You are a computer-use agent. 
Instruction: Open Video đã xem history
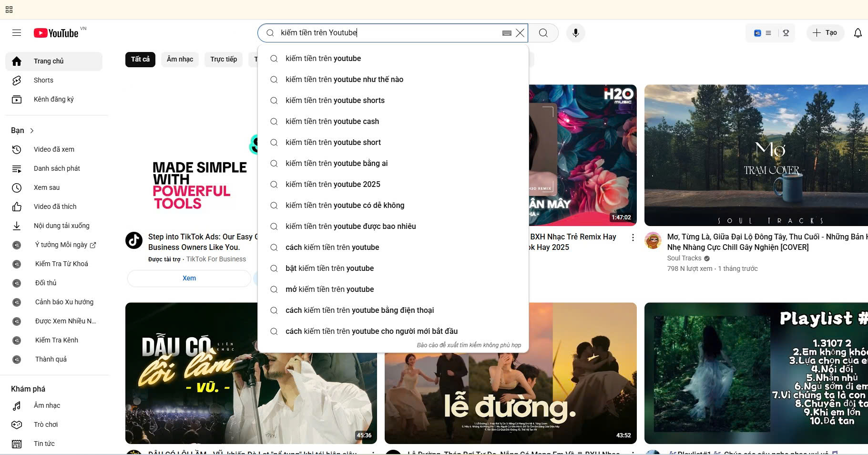(54, 149)
